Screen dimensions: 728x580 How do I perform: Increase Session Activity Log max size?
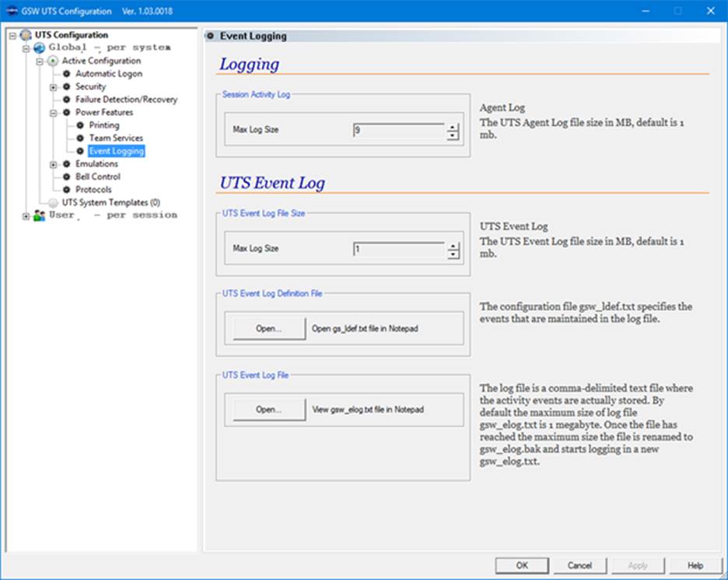coord(453,128)
